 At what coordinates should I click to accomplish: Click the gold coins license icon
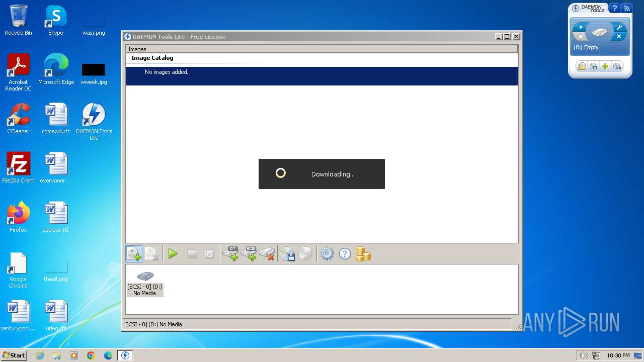pos(363,254)
